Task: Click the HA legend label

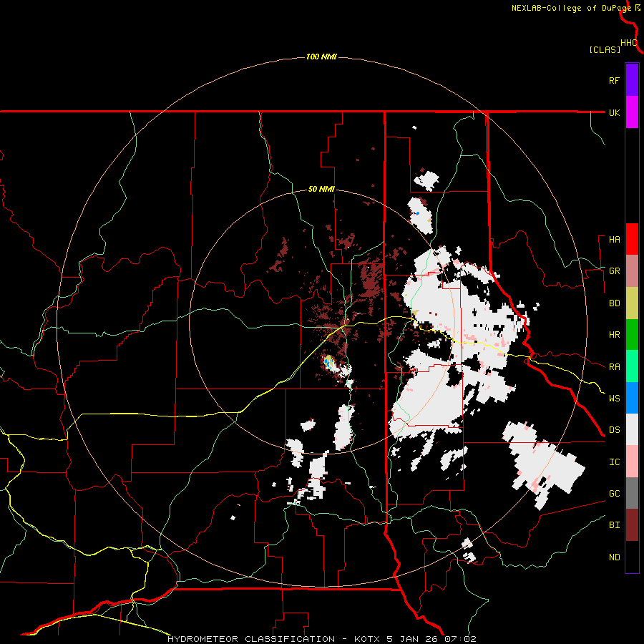Action: coord(615,240)
